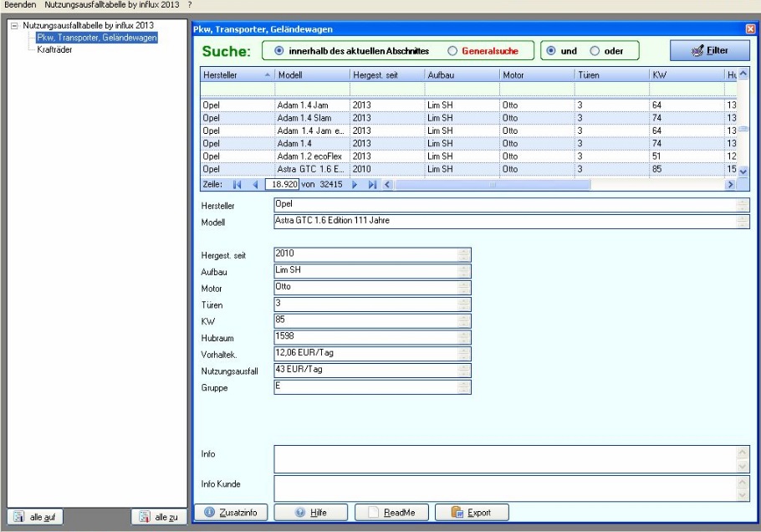
Task: Sort table by Türen column header
Action: [612, 74]
